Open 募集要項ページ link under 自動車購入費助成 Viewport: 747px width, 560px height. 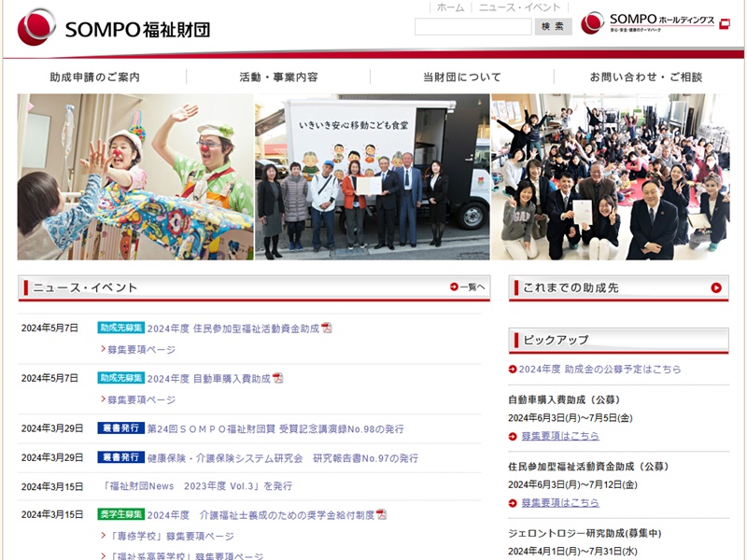point(142,399)
